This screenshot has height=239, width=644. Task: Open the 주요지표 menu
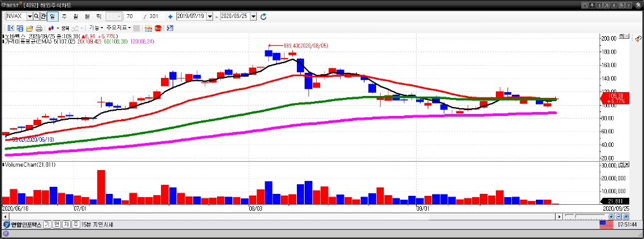click(118, 28)
